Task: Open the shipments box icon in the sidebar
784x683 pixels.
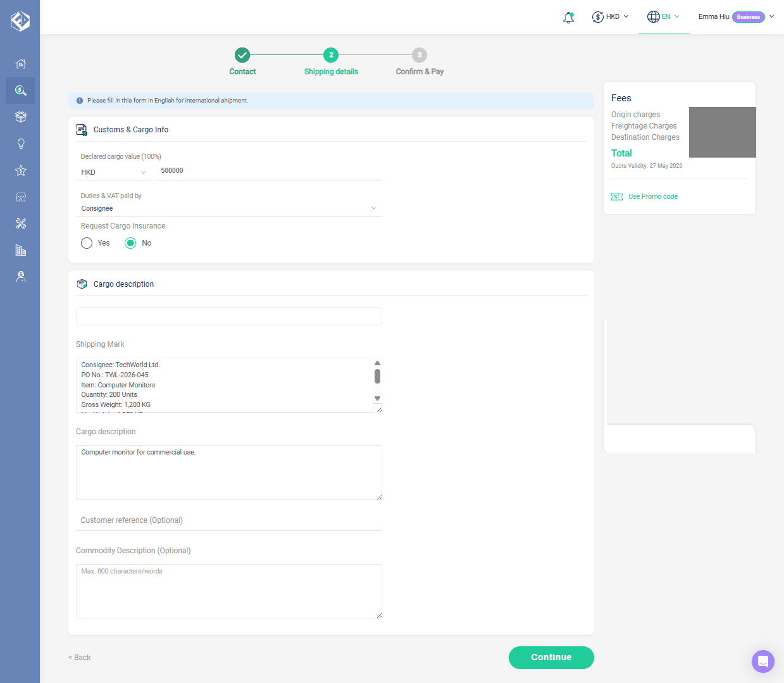Action: pyautogui.click(x=20, y=117)
